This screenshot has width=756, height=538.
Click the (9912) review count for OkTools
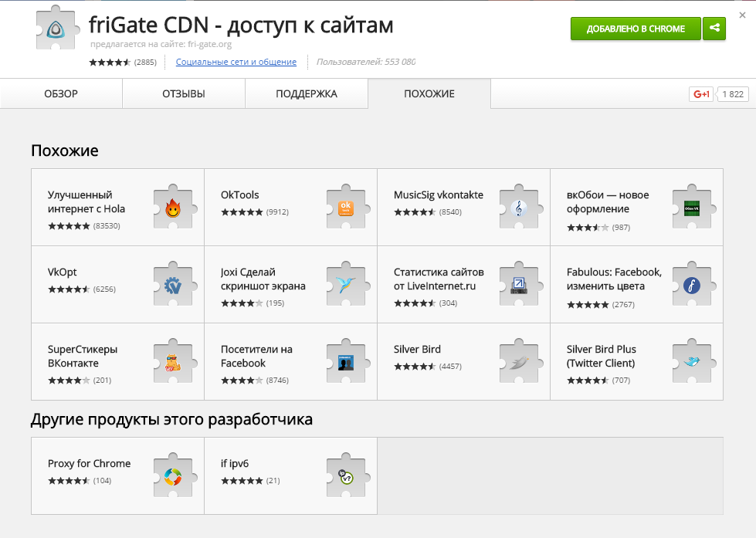(277, 211)
